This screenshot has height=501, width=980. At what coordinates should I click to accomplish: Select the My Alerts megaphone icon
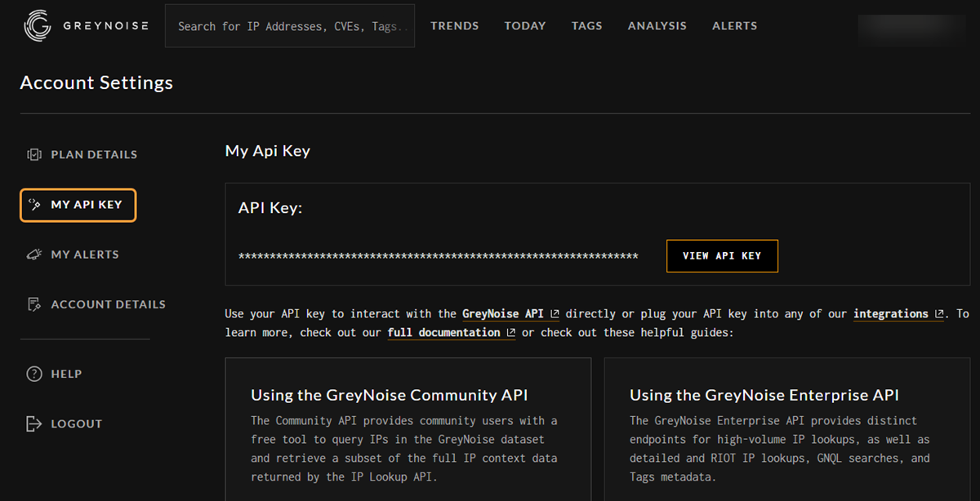click(x=34, y=254)
